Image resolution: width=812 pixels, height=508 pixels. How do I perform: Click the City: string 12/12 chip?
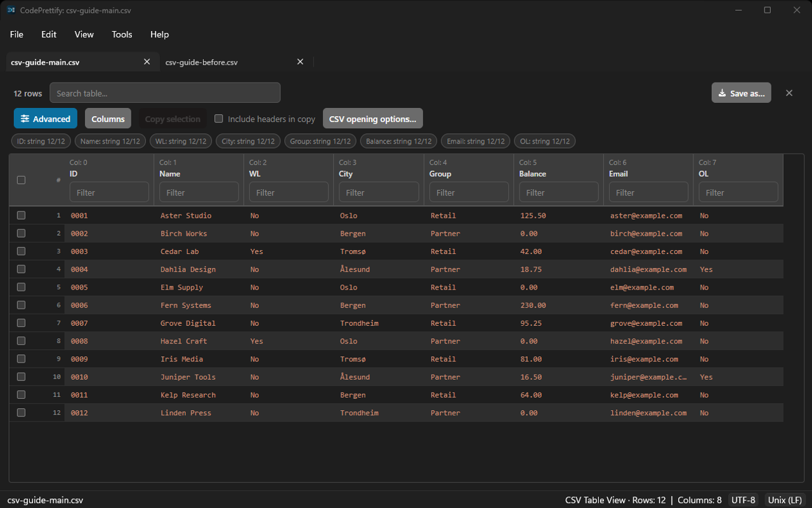point(248,141)
